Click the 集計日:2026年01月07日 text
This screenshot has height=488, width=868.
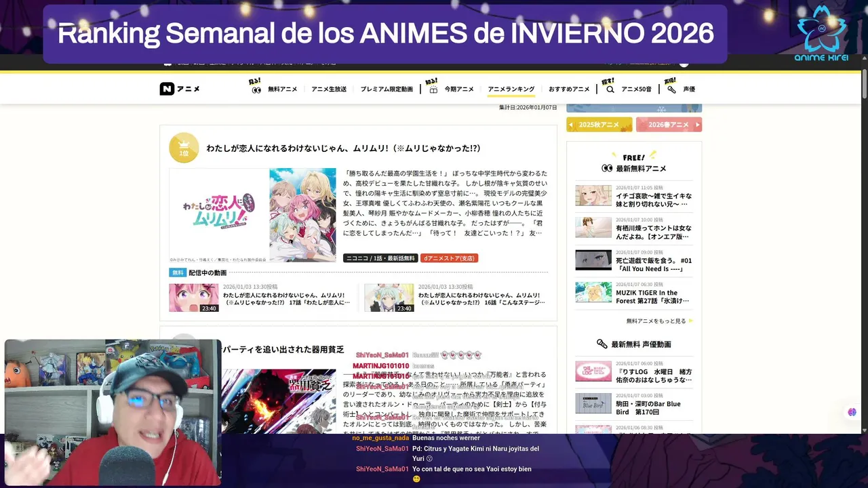(528, 107)
